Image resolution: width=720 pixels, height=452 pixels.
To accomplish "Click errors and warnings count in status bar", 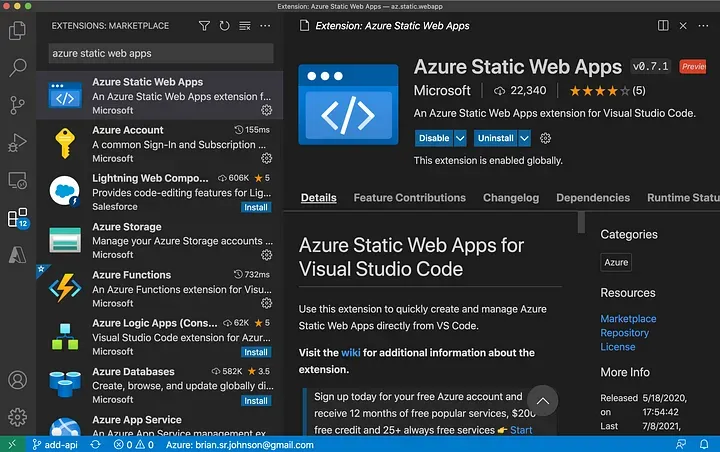I will click(x=134, y=444).
